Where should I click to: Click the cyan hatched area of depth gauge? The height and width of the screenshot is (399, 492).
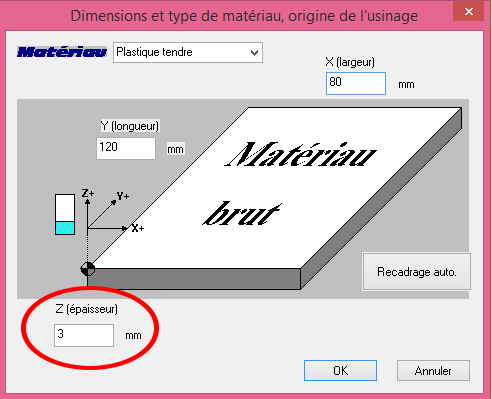(65, 228)
